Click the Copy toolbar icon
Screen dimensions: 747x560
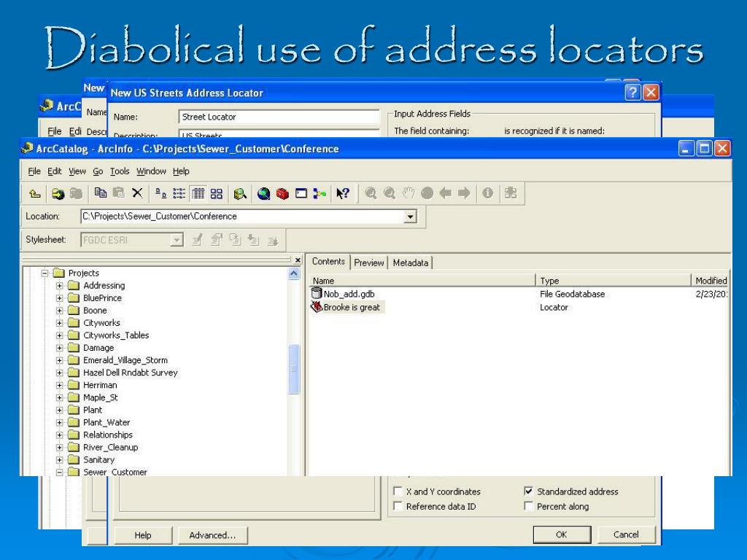point(101,192)
